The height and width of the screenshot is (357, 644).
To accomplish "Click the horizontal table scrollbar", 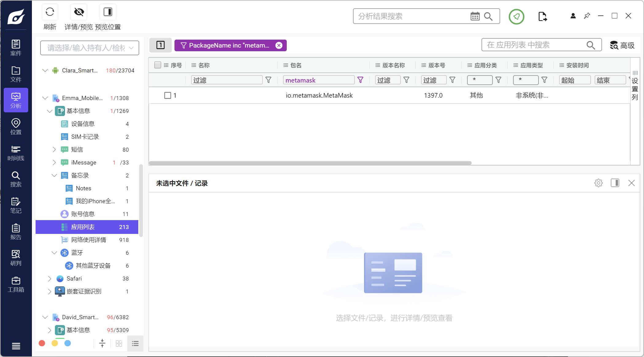I will click(x=310, y=163).
